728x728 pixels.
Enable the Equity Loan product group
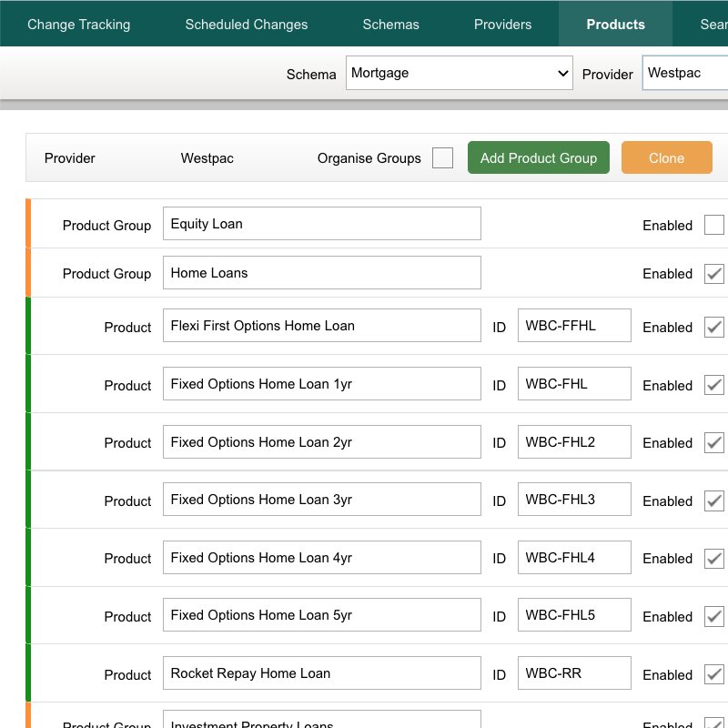click(714, 225)
